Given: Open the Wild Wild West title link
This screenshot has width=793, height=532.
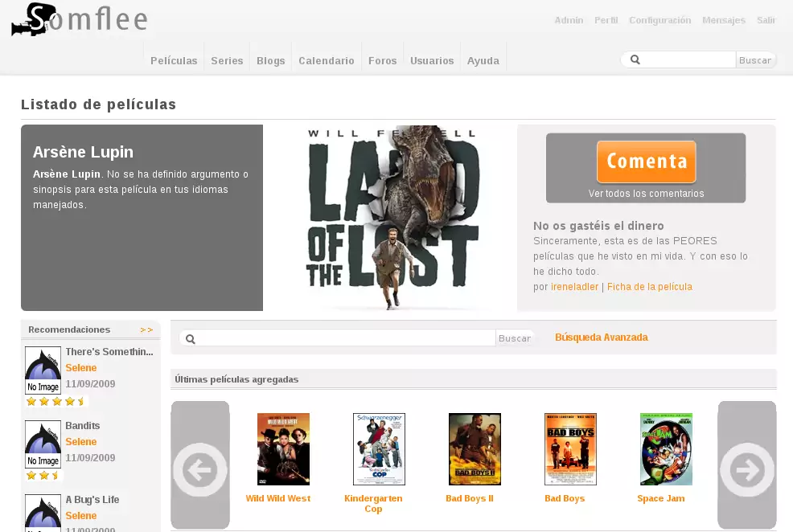Looking at the screenshot, I should pos(278,498).
